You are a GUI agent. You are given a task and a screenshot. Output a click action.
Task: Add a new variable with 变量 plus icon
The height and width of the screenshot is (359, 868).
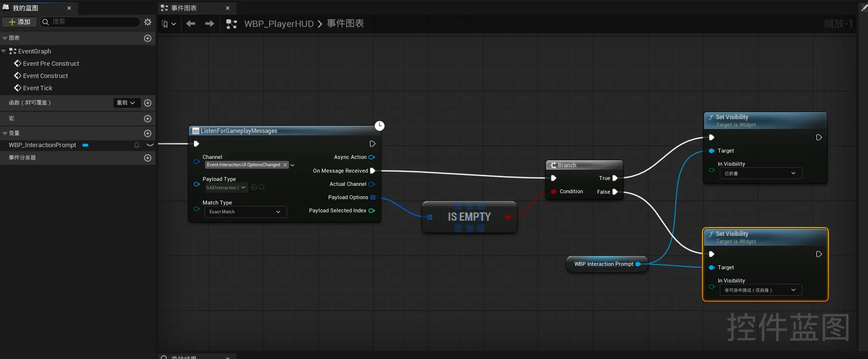pos(148,133)
